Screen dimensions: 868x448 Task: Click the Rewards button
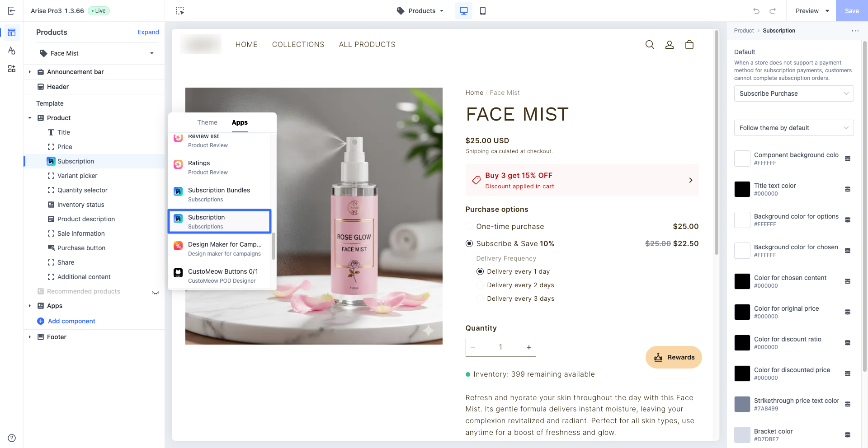coord(674,357)
